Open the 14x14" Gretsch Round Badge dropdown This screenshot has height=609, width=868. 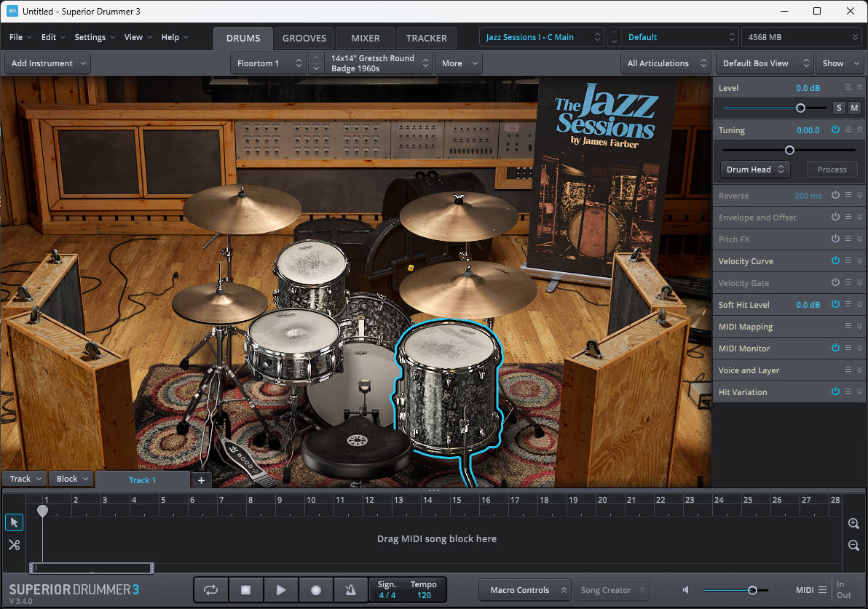[379, 63]
